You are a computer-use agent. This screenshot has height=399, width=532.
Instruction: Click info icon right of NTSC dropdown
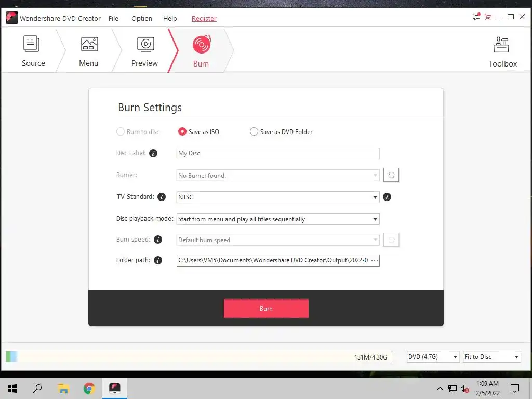[x=387, y=197]
